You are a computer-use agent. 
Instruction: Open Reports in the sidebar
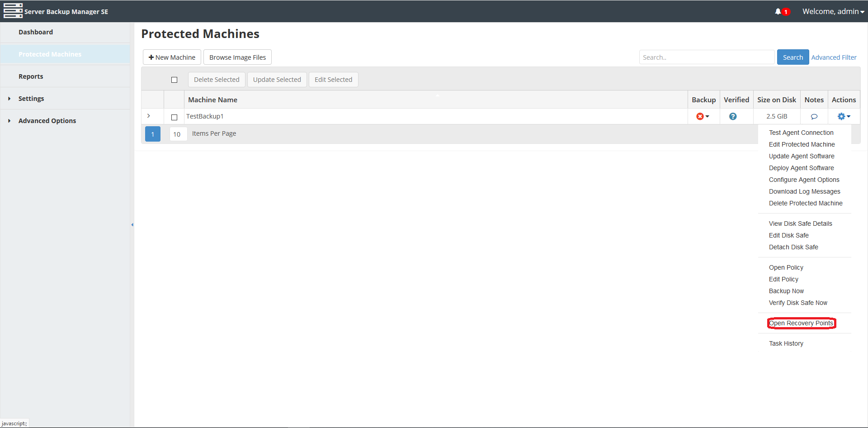click(31, 76)
